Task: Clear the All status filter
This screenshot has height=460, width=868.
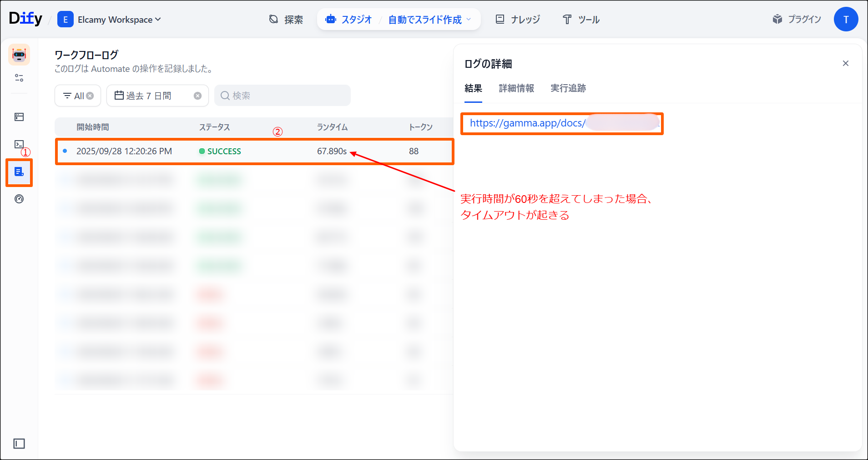Action: [90, 96]
